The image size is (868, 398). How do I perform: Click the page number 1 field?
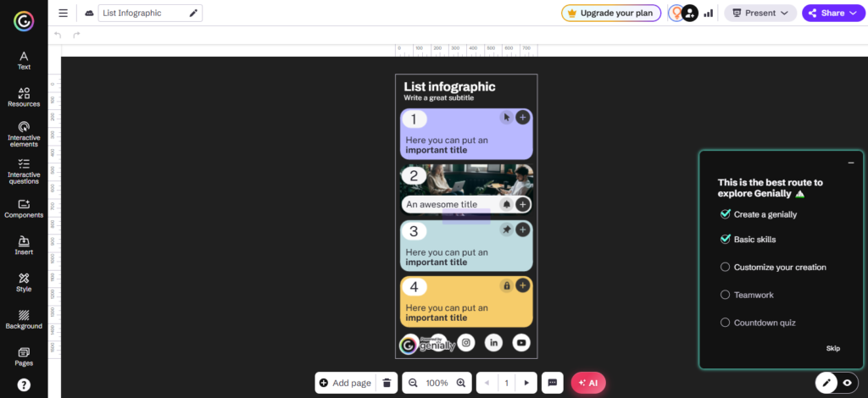(507, 383)
